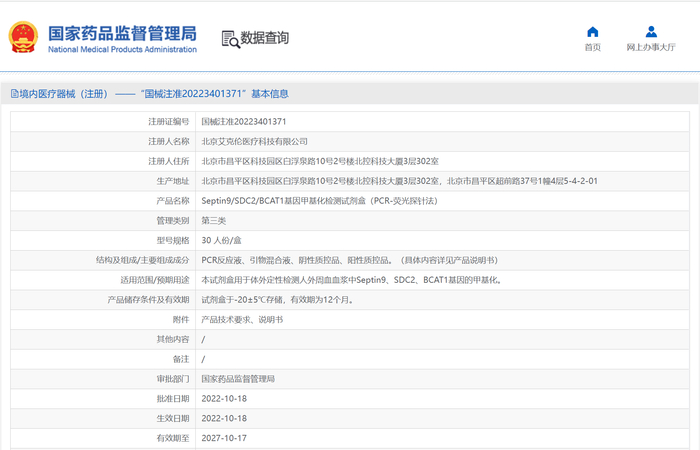Select the 批准日期 value 2022-10-18
This screenshot has width=700, height=450.
click(224, 399)
